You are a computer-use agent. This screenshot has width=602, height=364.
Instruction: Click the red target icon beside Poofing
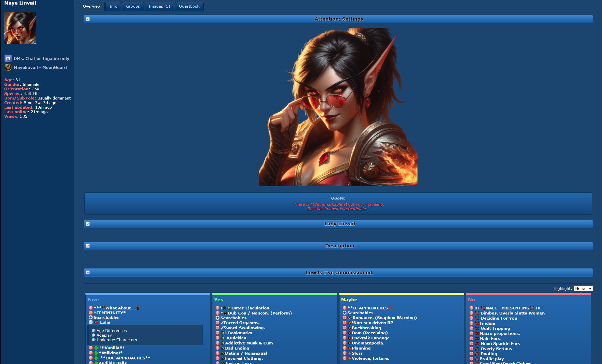point(471,354)
